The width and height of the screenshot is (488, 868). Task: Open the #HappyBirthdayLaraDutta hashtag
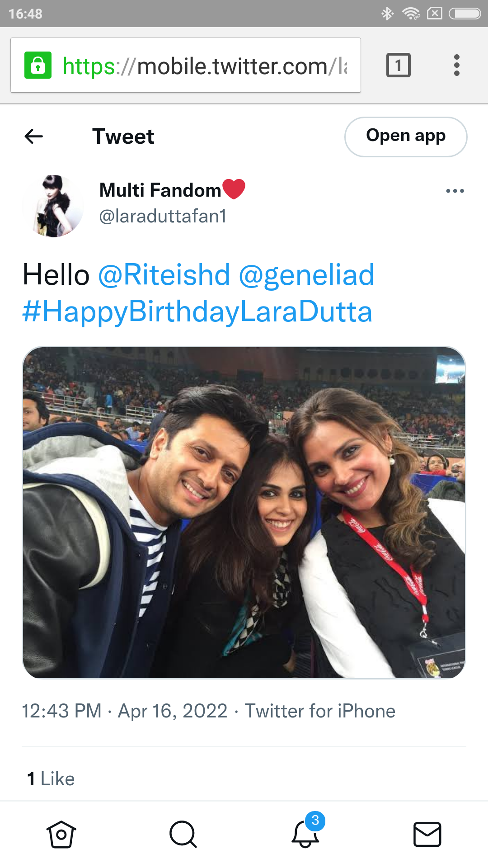point(197,311)
